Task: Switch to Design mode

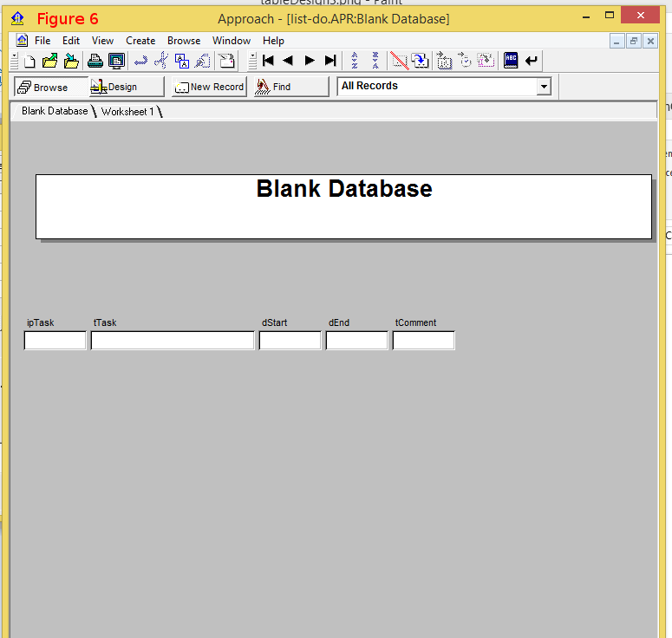Action: pyautogui.click(x=127, y=87)
